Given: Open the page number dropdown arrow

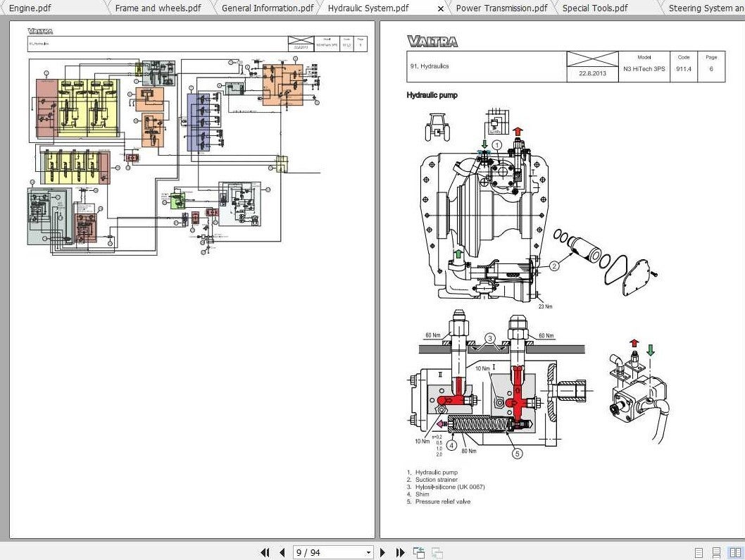Looking at the screenshot, I should [368, 552].
